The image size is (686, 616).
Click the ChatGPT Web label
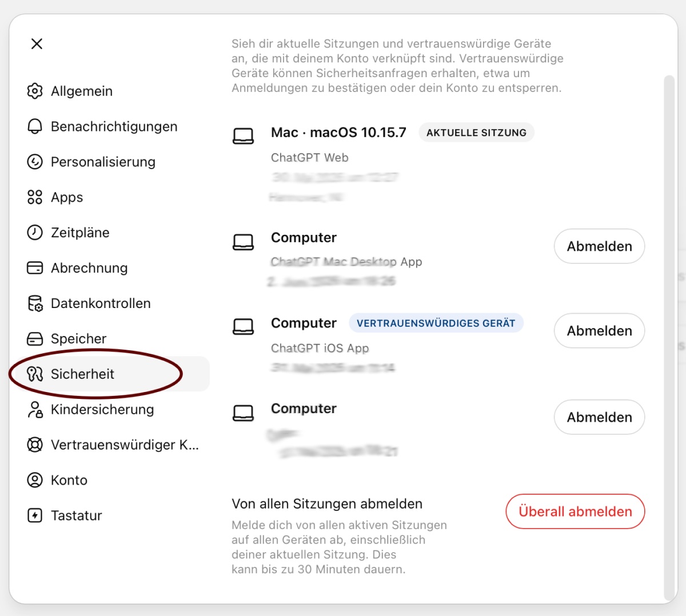point(309,158)
